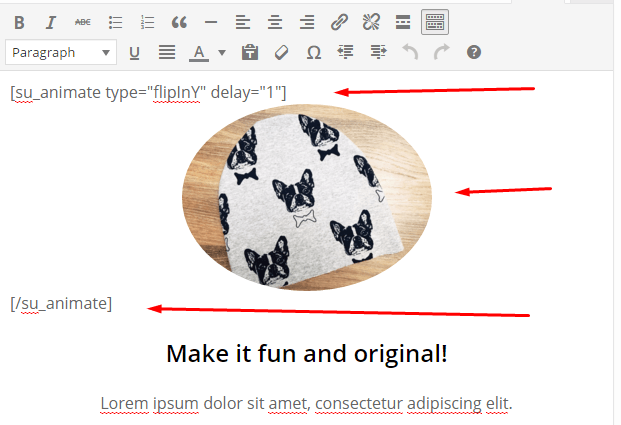Expand text color picker arrow
This screenshot has width=621, height=425.
222,52
